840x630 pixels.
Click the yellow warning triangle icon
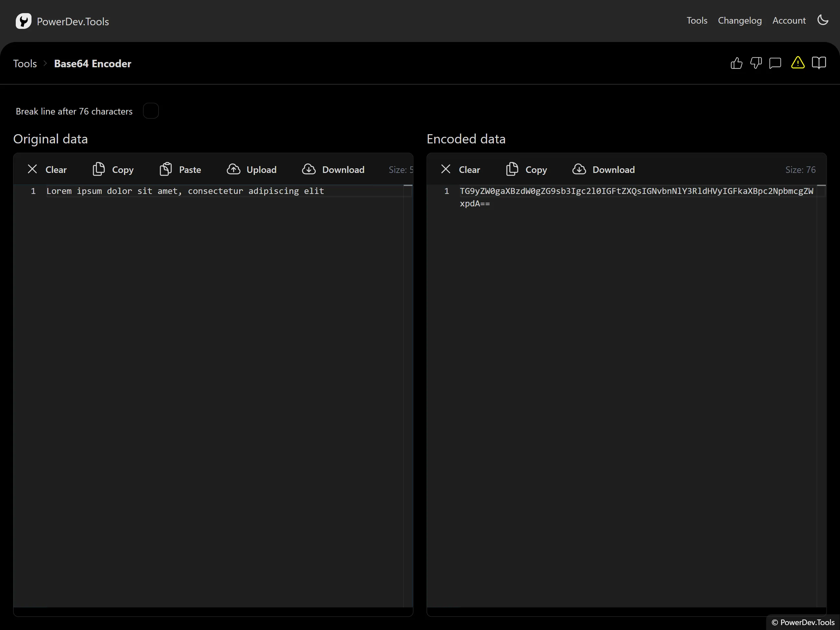797,63
